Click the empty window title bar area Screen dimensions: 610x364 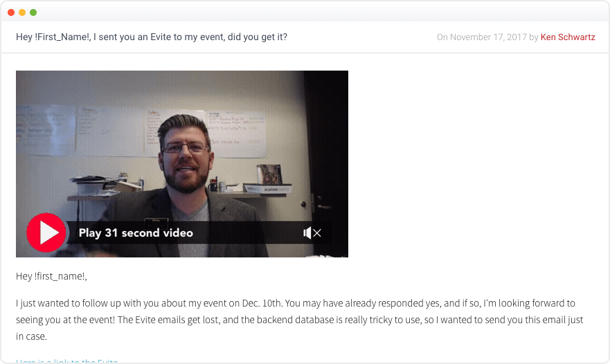point(311,12)
